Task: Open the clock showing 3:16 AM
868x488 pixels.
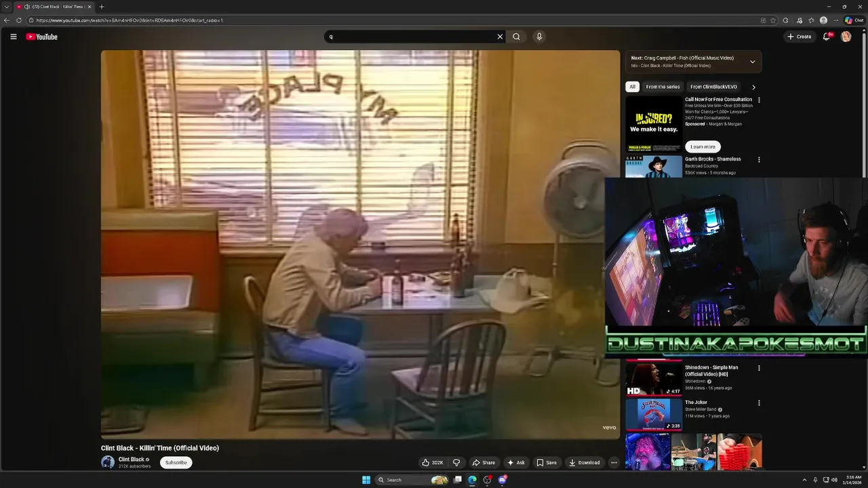Action: 852,480
